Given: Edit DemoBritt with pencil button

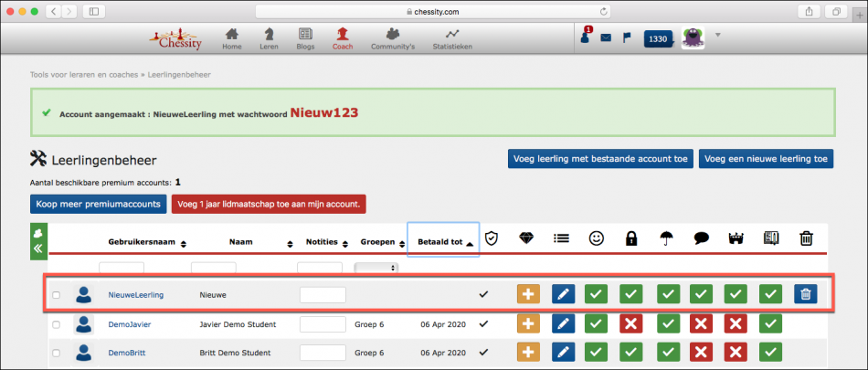Looking at the screenshot, I should point(563,353).
